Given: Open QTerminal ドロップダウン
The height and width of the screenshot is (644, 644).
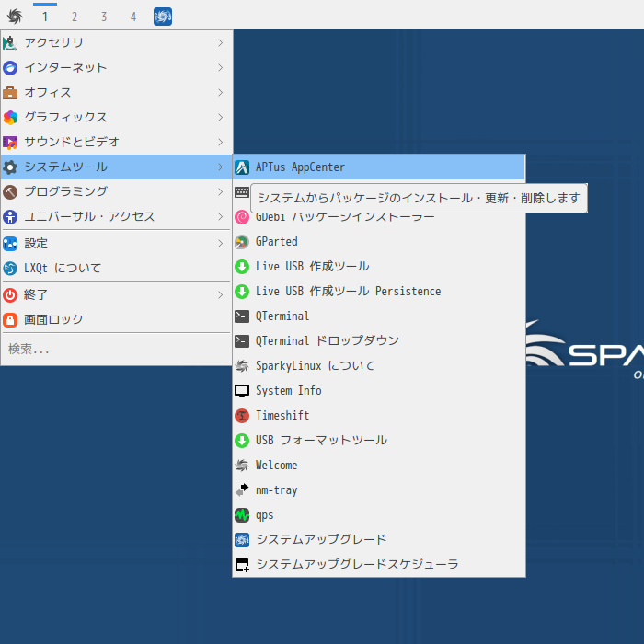Looking at the screenshot, I should pos(379,341).
